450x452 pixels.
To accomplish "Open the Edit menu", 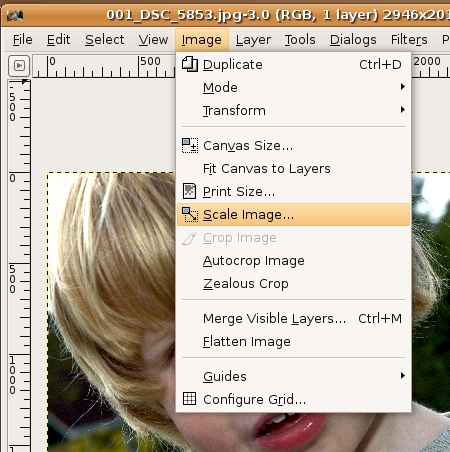I will [58, 40].
